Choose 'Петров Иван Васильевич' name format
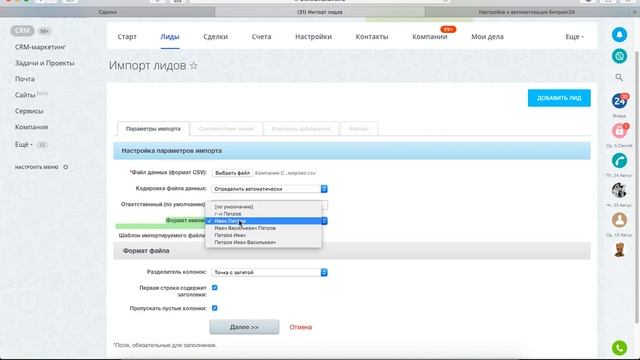Image resolution: width=640 pixels, height=360 pixels. click(264, 242)
